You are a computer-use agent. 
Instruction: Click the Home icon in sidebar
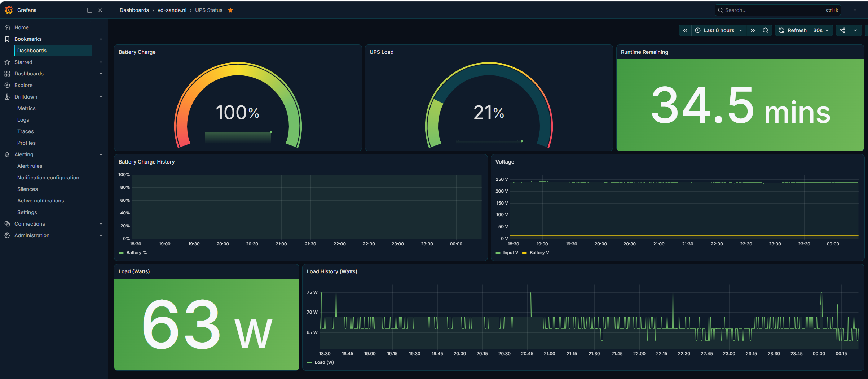7,27
